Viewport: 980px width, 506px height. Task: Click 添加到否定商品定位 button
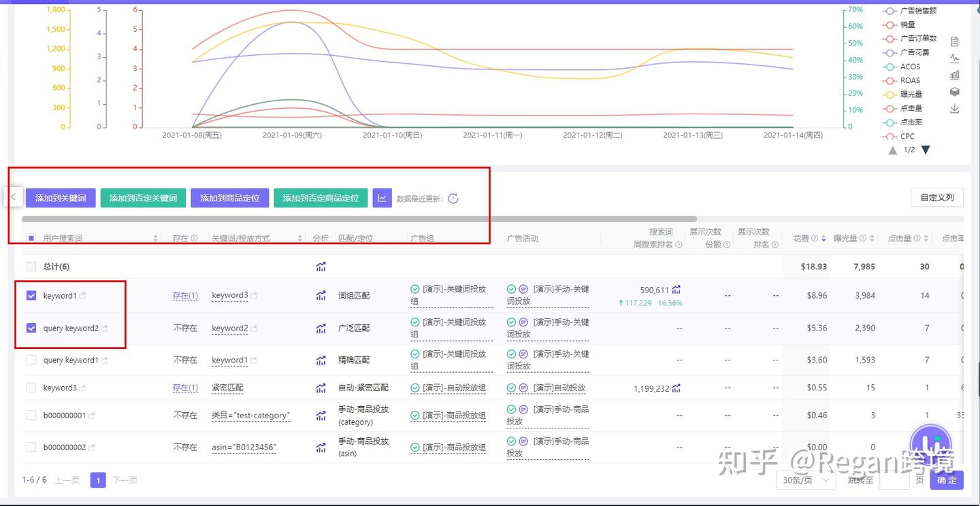321,198
